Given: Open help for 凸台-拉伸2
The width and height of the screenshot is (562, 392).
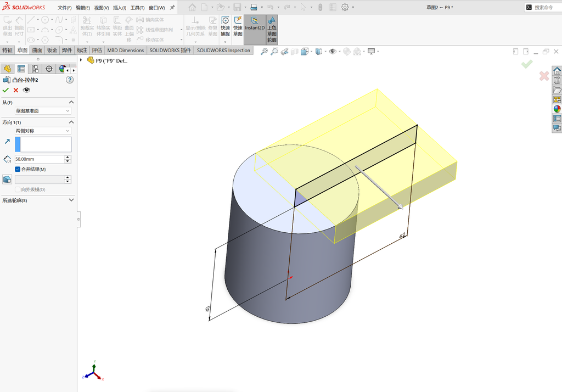Looking at the screenshot, I should coord(70,80).
